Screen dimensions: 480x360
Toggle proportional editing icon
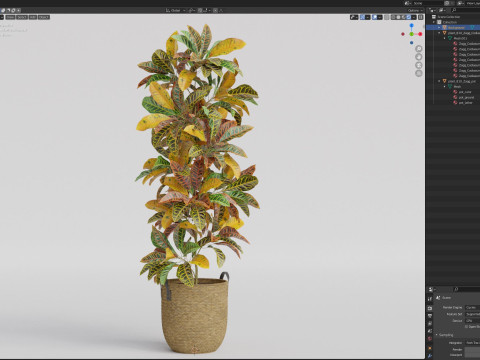215,10
